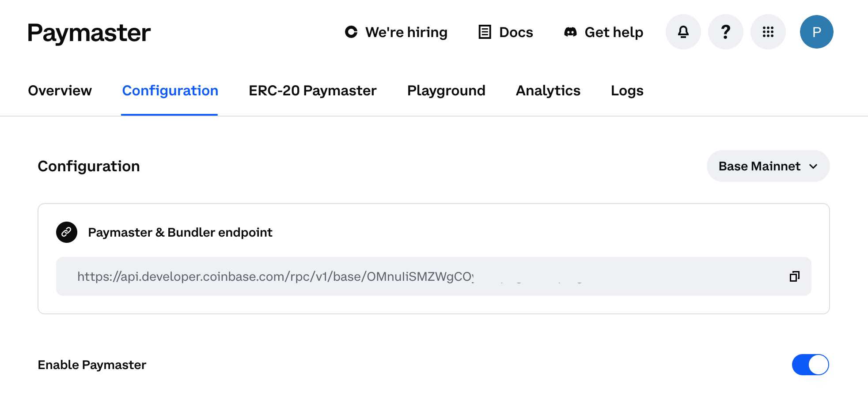Screen dimensions: 868x396
Task: Open the apps grid menu
Action: (768, 32)
